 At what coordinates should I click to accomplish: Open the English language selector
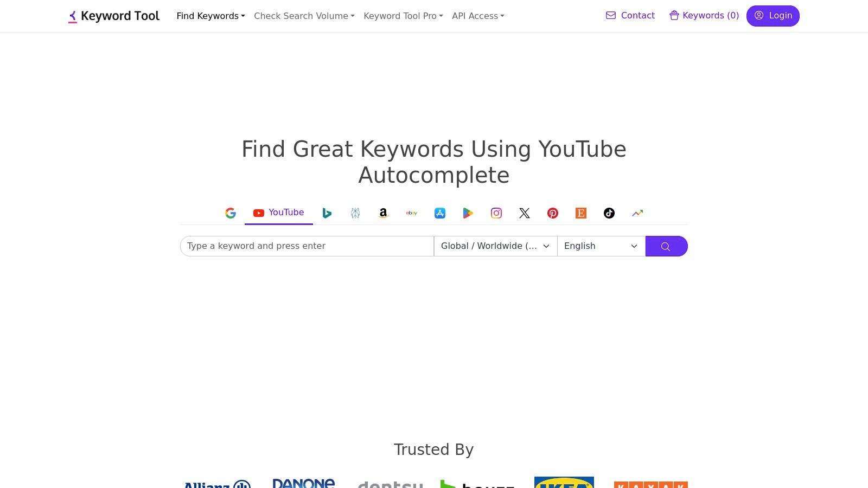click(x=601, y=246)
